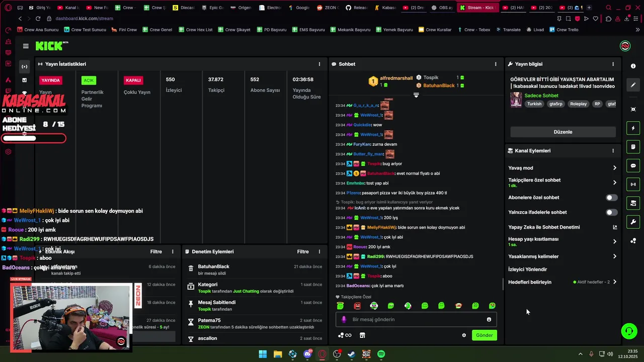Open Filtre in Denetim Eylemleri panel

[303, 251]
